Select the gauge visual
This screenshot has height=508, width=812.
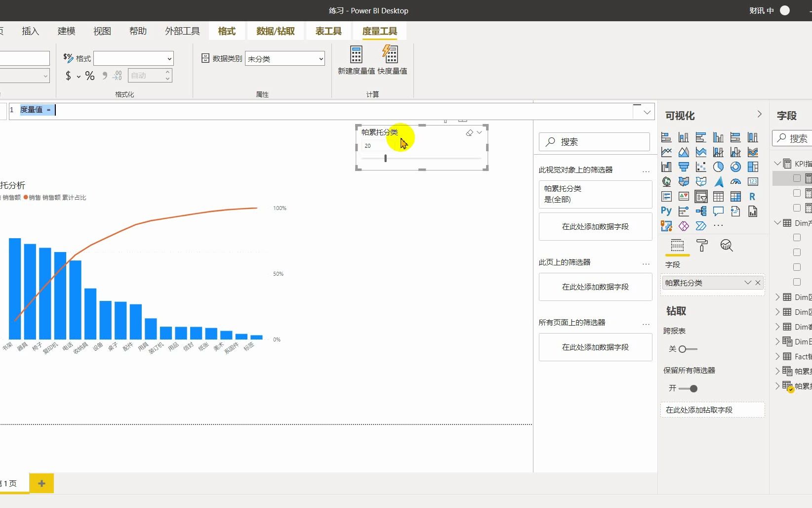coord(736,181)
